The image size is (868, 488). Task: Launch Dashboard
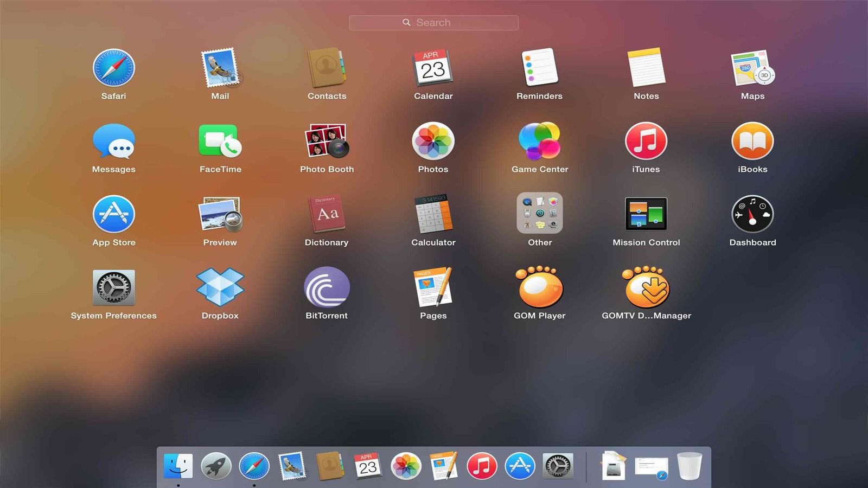[752, 214]
